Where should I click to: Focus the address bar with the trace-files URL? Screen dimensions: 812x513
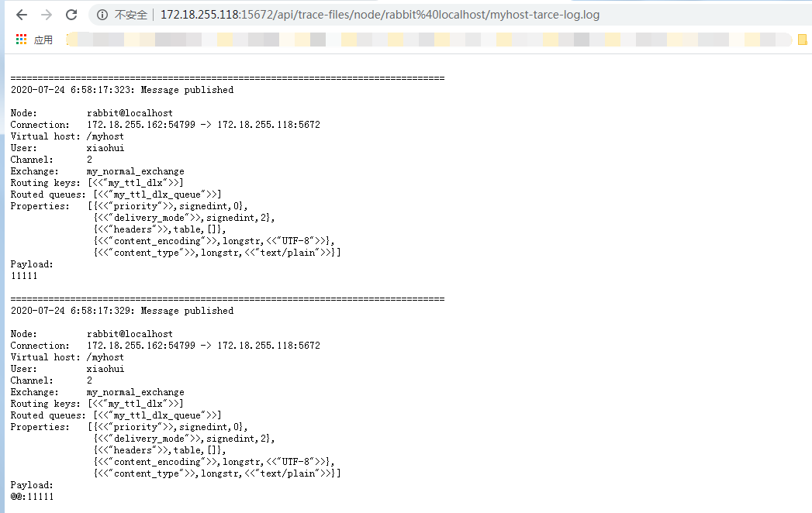tap(380, 15)
